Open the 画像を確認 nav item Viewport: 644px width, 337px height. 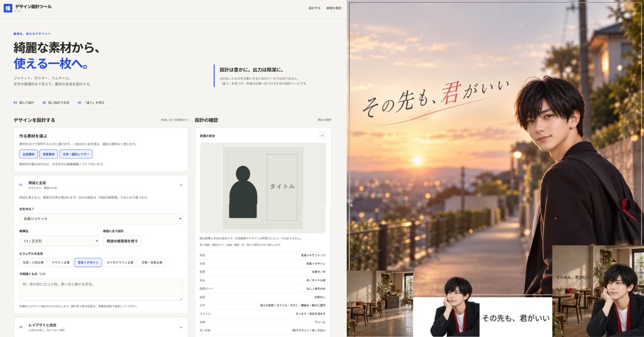tap(333, 8)
